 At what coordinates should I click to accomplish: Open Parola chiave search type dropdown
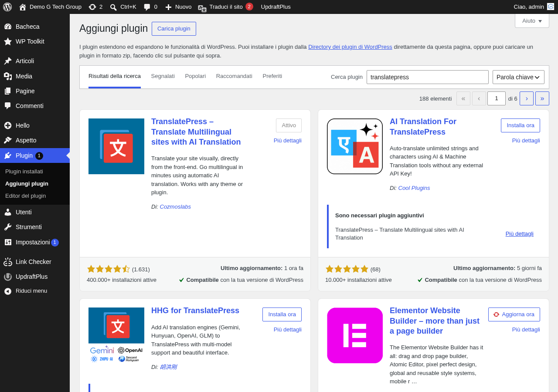518,77
